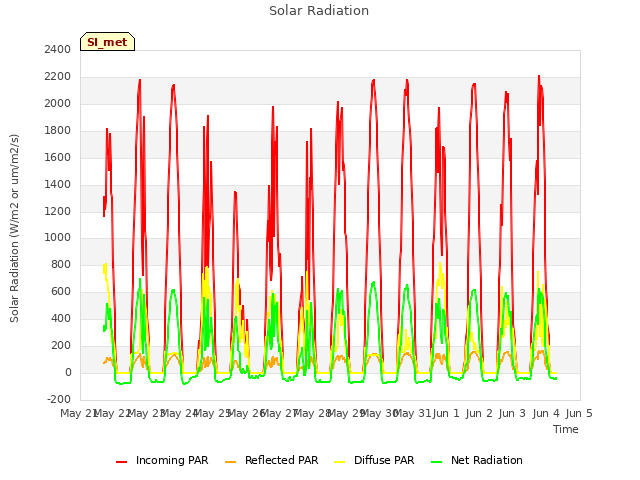The height and width of the screenshot is (480, 640).
Task: Click the Time x-axis label
Action: pos(565,429)
